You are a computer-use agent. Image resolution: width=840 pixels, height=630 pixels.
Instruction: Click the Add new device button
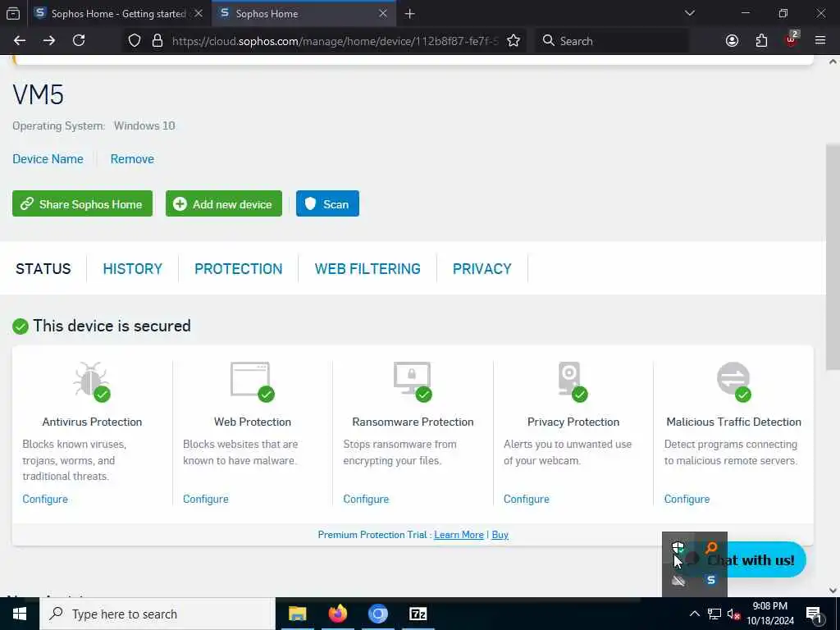[x=224, y=203]
